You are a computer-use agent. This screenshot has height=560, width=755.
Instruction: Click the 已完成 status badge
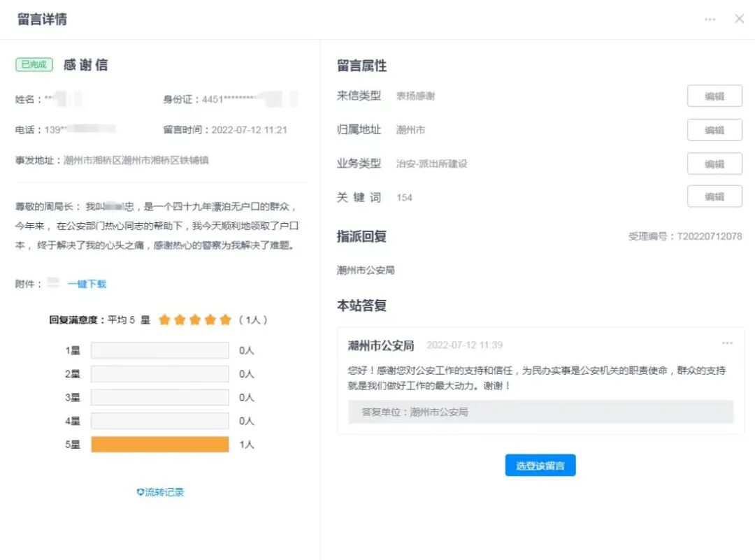pos(33,64)
